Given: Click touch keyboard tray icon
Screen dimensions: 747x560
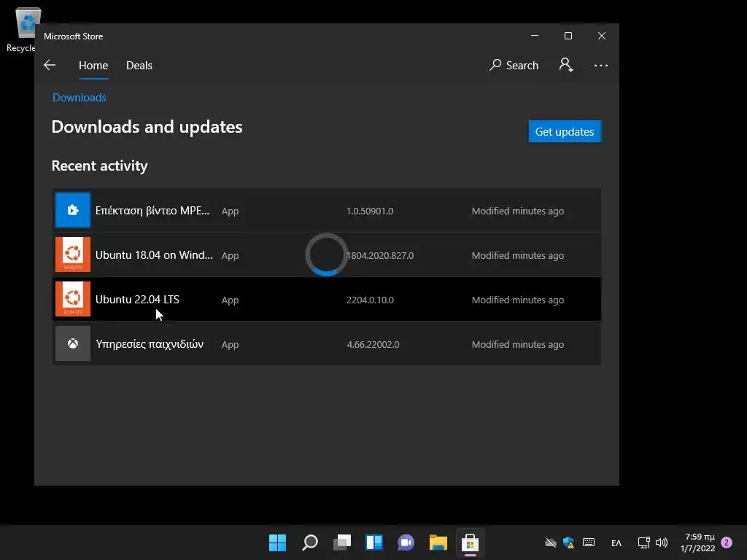Looking at the screenshot, I should 589,542.
